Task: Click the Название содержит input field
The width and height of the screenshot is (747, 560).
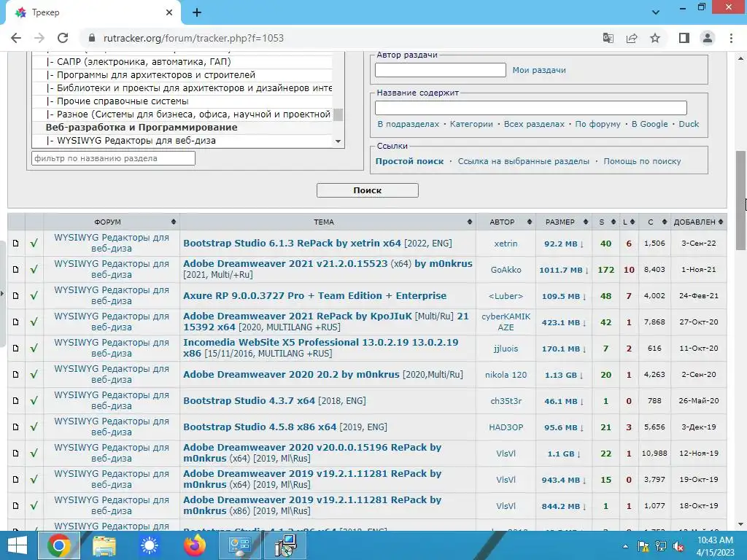Action: 531,108
